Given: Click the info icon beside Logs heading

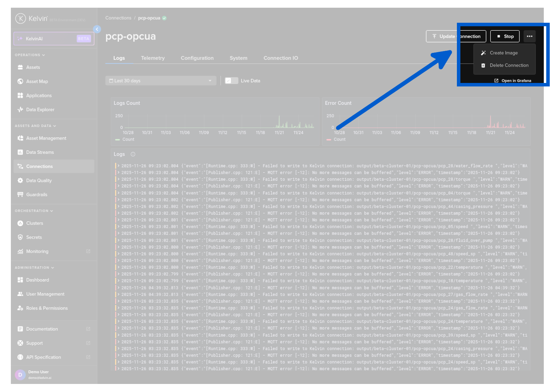Looking at the screenshot, I should tap(133, 154).
